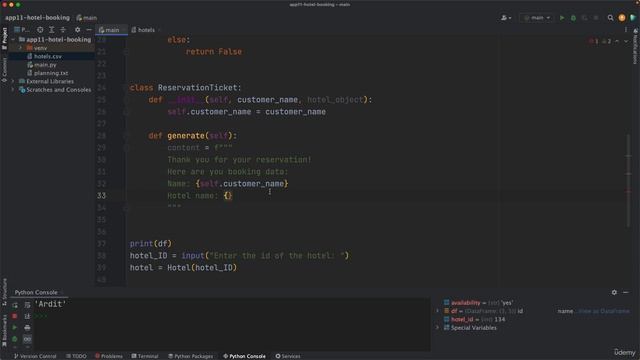This screenshot has height=360, width=640.
Task: Open the orange user avatar in the toolbar
Action: [622, 18]
